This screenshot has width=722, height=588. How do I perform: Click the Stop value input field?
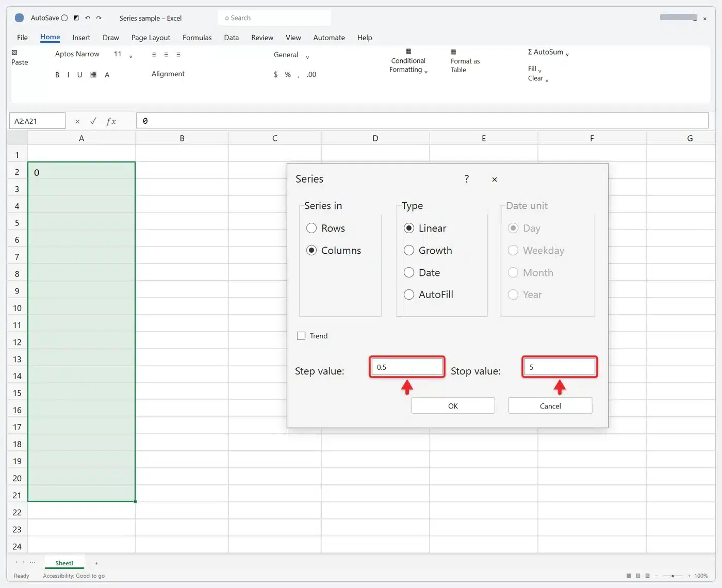coord(560,367)
